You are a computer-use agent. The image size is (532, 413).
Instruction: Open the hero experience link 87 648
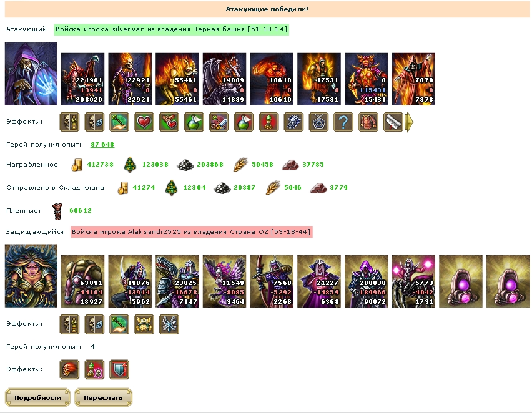tap(102, 145)
